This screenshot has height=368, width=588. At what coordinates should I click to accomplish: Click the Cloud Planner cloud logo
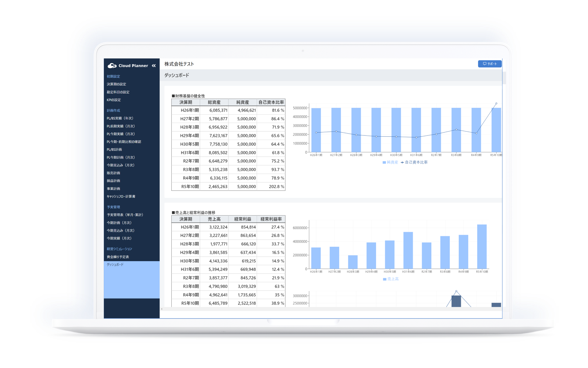pos(112,66)
